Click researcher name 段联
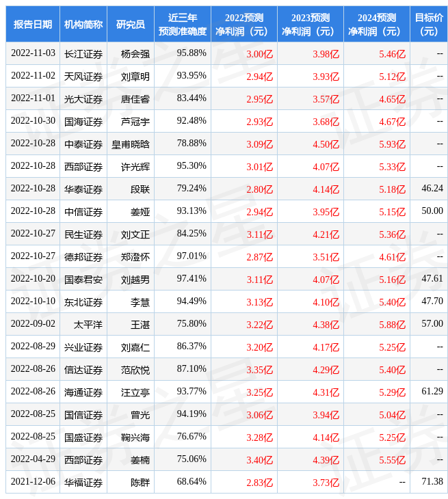448x499 pixels. click(x=140, y=189)
